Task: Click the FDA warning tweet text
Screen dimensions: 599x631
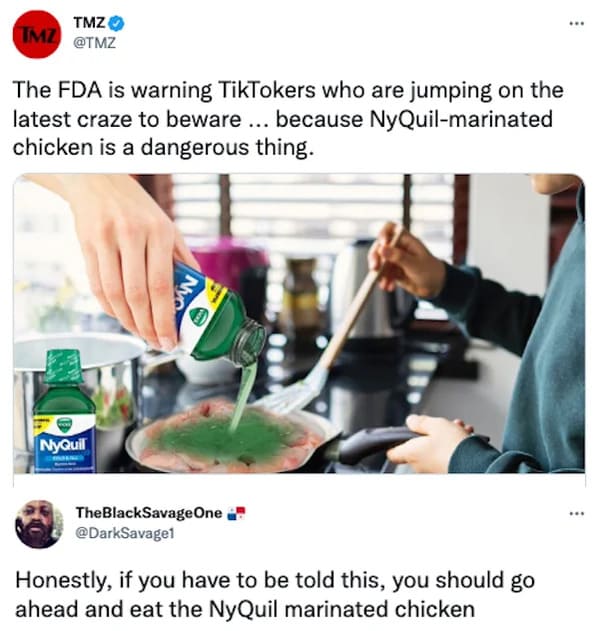Action: tap(288, 119)
